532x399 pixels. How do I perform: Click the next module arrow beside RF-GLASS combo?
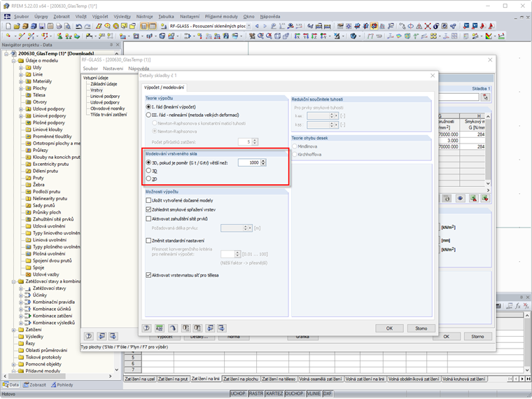(x=265, y=26)
